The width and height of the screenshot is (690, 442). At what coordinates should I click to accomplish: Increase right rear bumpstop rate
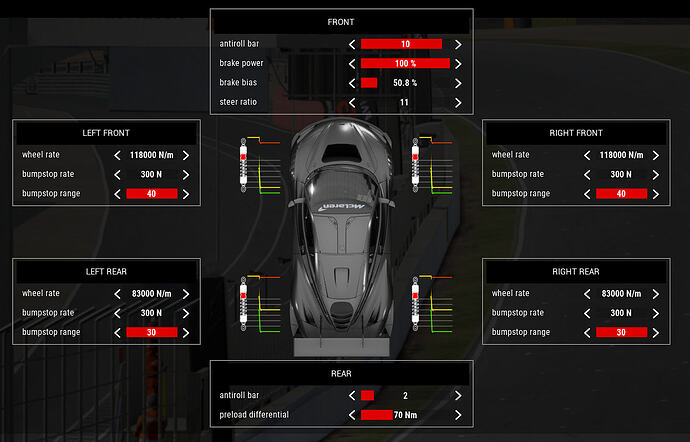click(x=656, y=313)
